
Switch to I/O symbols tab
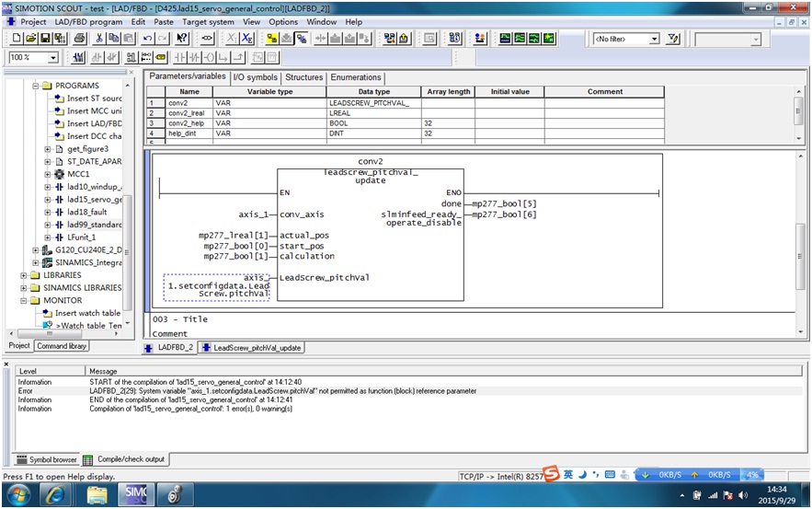click(256, 77)
